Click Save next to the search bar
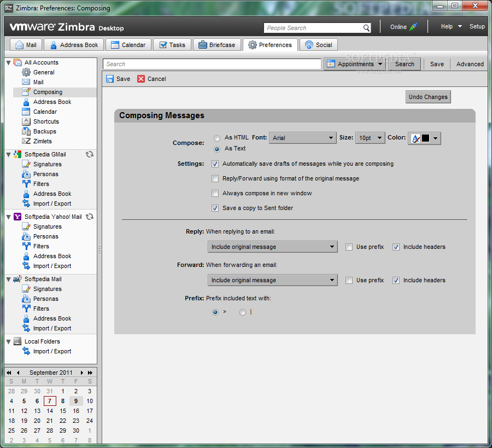The width and height of the screenshot is (492, 448). point(437,64)
